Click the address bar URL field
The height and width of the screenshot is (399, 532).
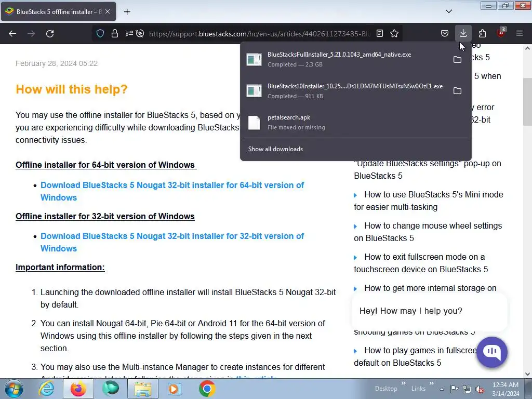[260, 34]
